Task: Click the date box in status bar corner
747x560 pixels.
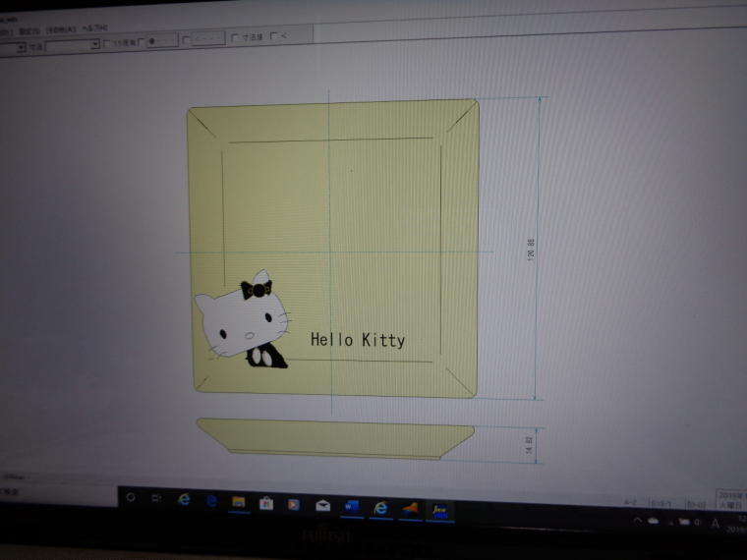Action: [731, 500]
